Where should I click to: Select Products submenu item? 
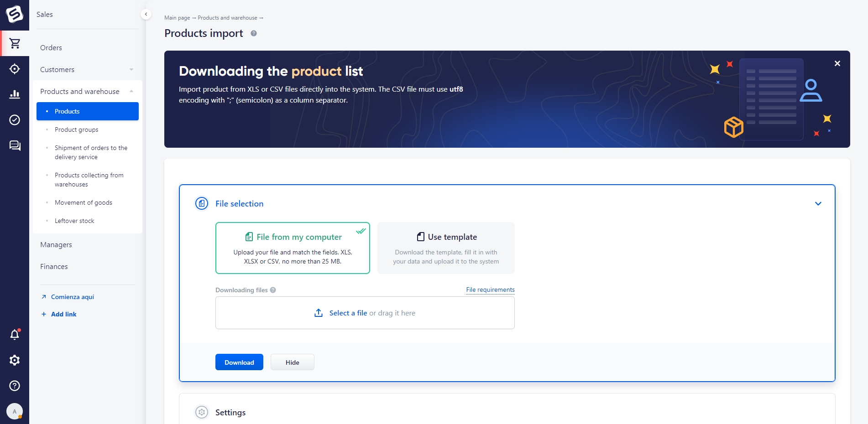[x=88, y=111]
